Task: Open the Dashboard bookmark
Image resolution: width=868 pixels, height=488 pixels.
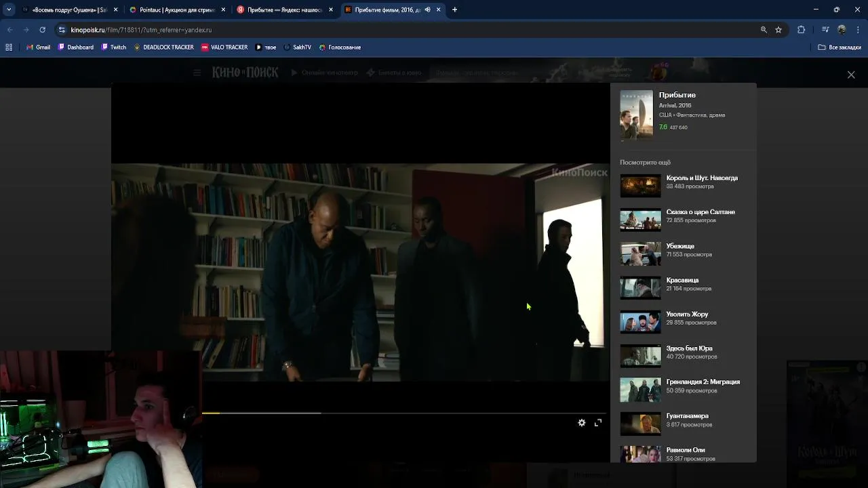Action: pyautogui.click(x=76, y=47)
